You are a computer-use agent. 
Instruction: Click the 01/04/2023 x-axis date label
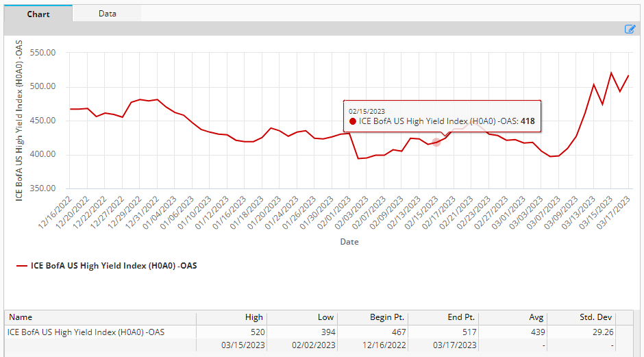pyautogui.click(x=160, y=212)
